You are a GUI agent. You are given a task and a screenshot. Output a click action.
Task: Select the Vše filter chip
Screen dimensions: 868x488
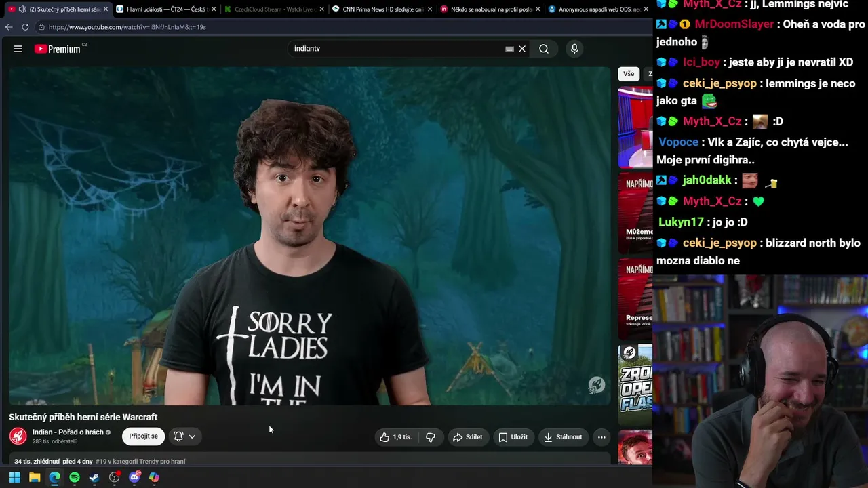(x=629, y=74)
